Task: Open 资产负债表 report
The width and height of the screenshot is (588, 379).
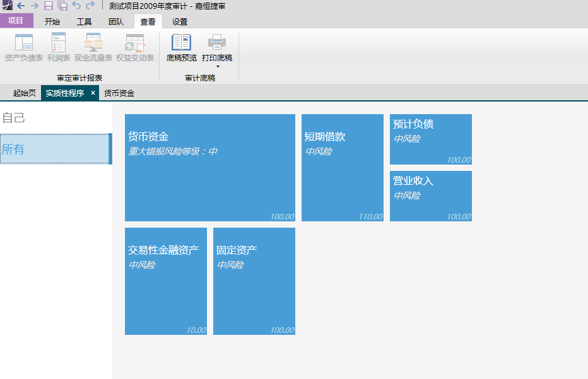Action: 23,47
